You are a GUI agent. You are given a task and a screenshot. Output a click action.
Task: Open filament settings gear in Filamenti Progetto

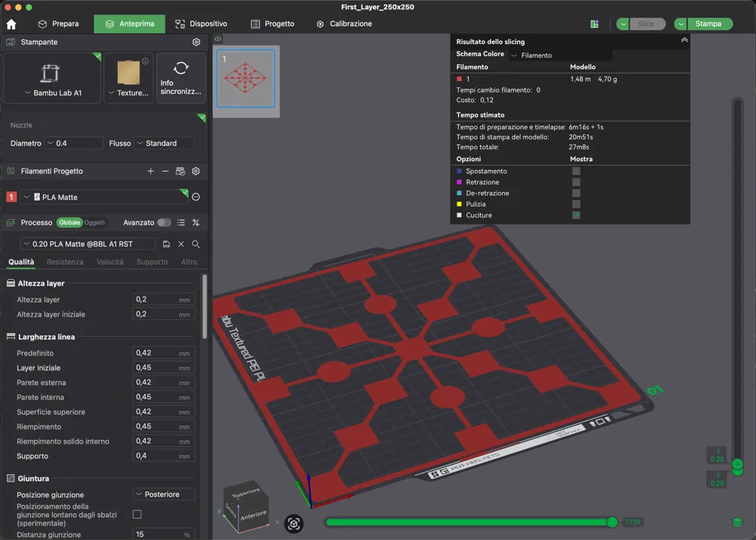tap(196, 171)
